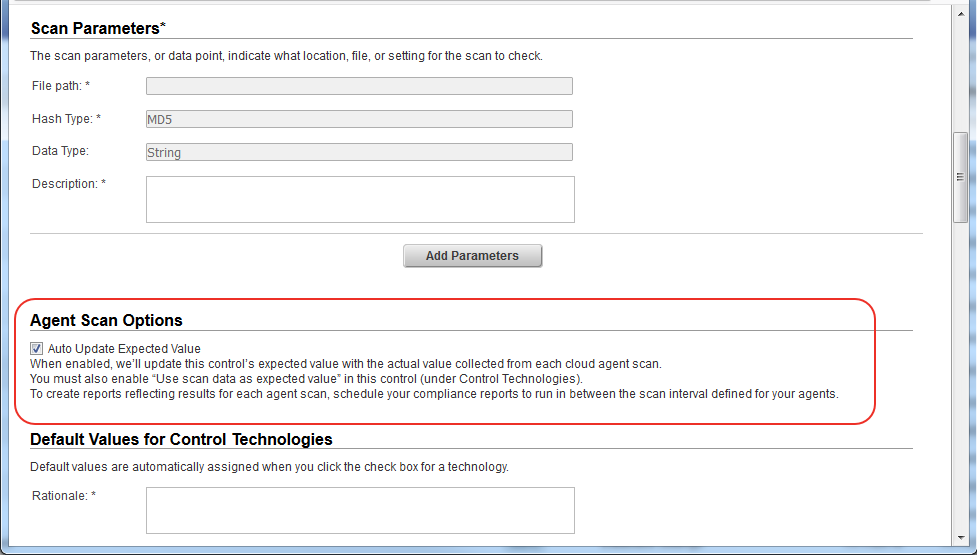Click the Scan Parameters section heading
This screenshot has height=555, width=977.
(95, 28)
